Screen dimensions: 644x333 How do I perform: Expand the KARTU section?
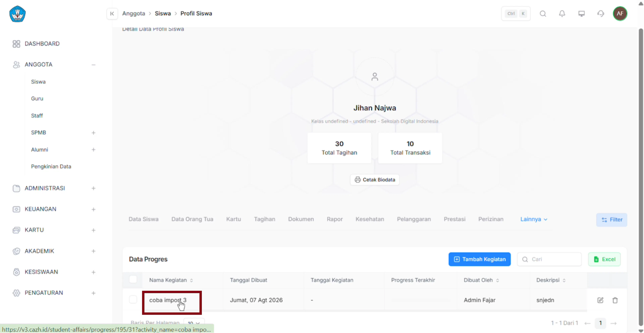tap(93, 230)
